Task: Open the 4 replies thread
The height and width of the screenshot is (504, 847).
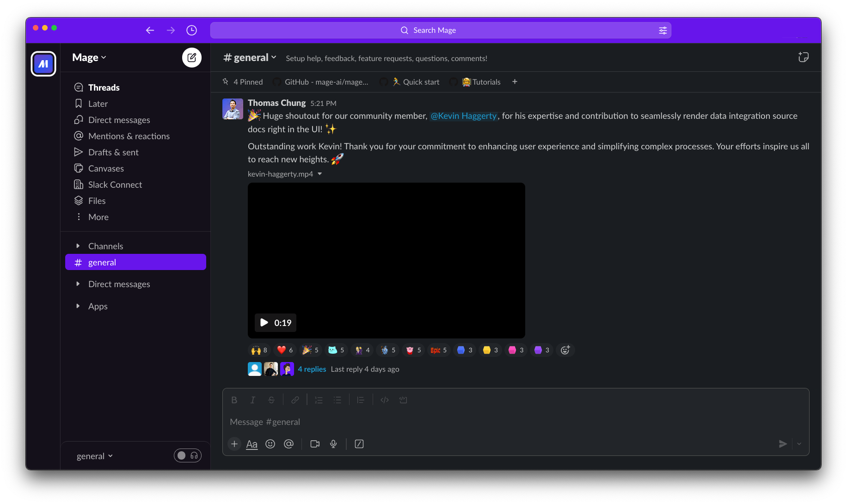Action: tap(312, 369)
